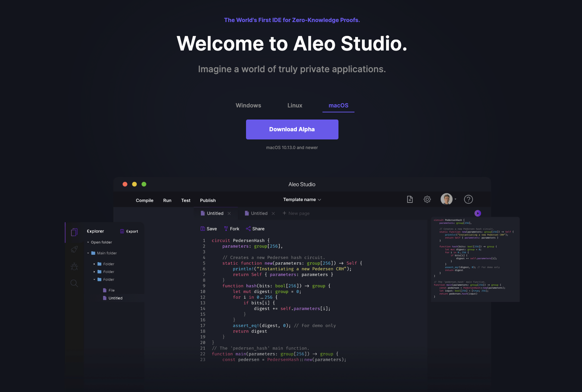Click code line 'circuit PedersenHash {'
This screenshot has height=392, width=582.
pyautogui.click(x=241, y=241)
